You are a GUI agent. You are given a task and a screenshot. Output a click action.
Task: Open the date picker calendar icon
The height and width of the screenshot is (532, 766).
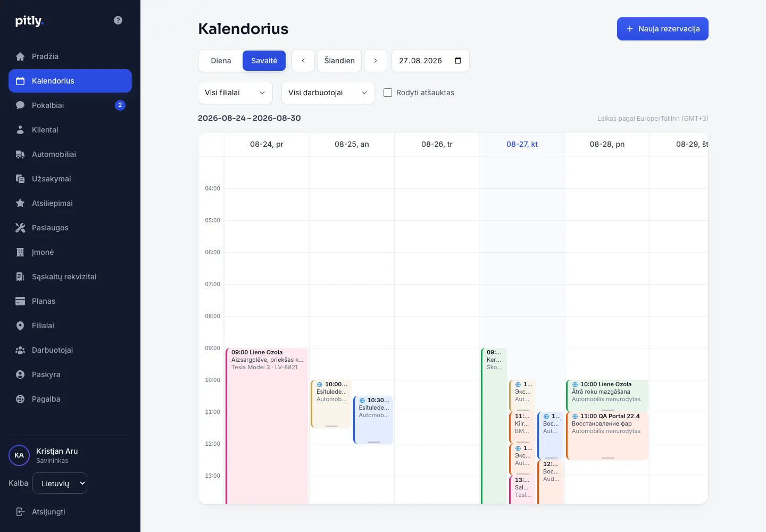pos(458,61)
